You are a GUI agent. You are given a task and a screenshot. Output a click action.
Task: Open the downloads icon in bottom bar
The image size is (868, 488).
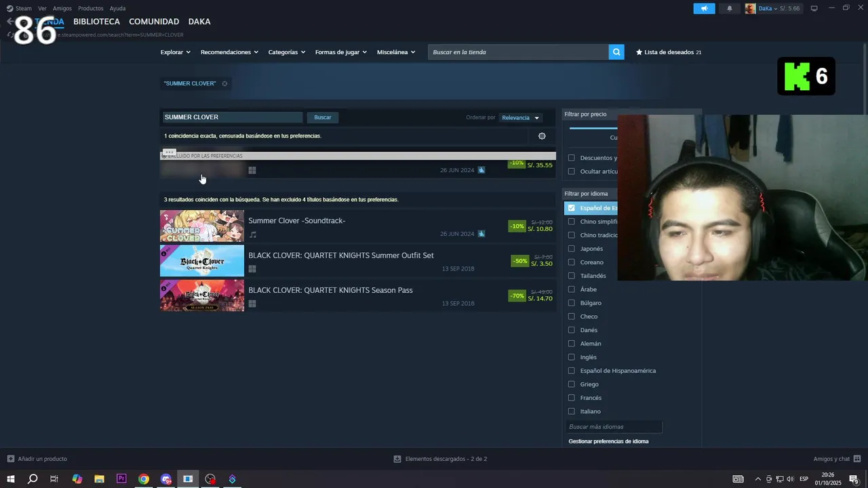(x=397, y=459)
